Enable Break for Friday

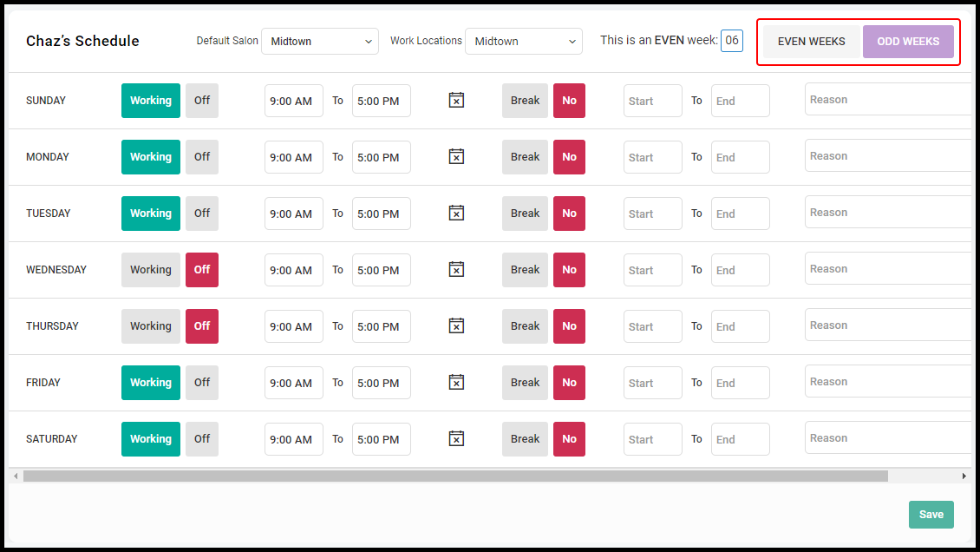525,383
